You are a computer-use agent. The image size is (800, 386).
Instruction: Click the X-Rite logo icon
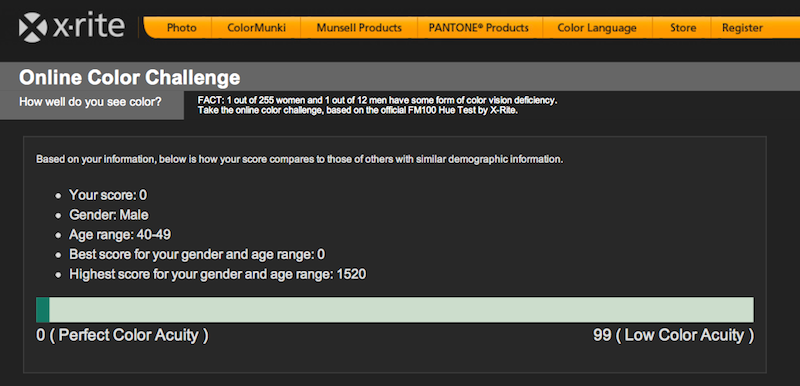(34, 28)
